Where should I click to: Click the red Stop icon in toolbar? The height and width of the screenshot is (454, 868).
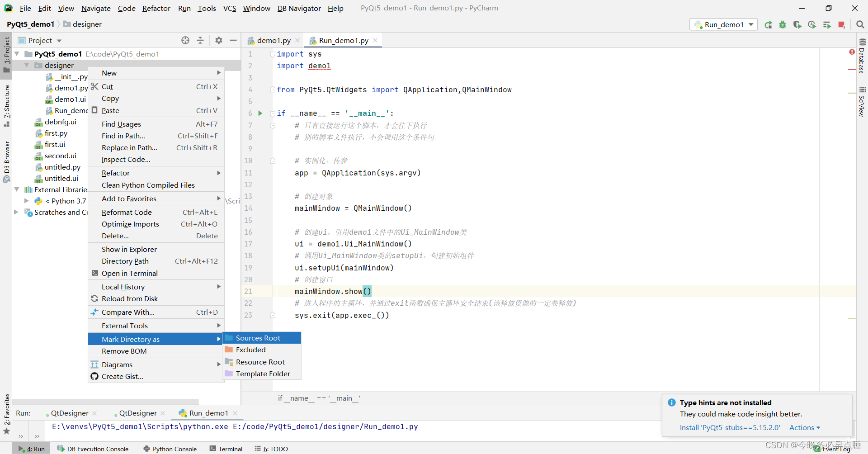pyautogui.click(x=841, y=25)
